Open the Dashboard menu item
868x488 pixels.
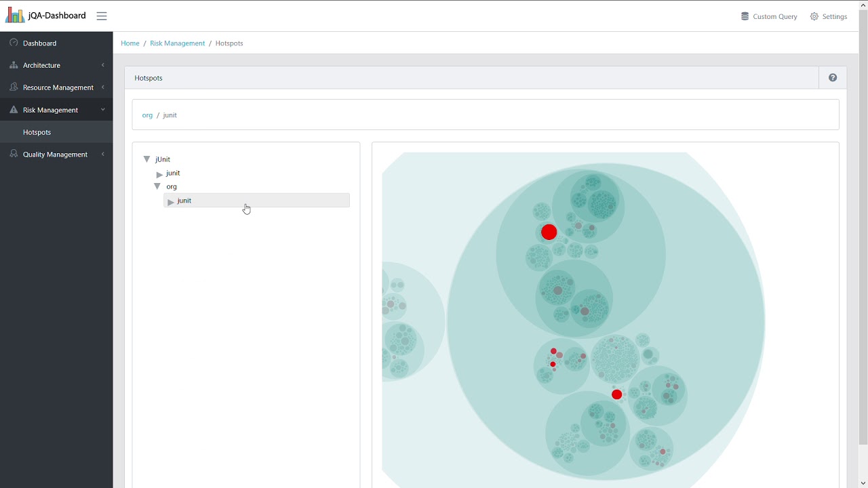(56, 43)
